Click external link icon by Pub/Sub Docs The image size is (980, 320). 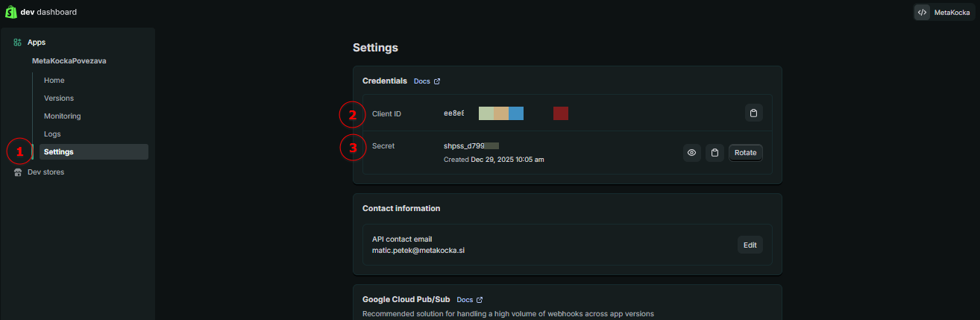pos(480,299)
